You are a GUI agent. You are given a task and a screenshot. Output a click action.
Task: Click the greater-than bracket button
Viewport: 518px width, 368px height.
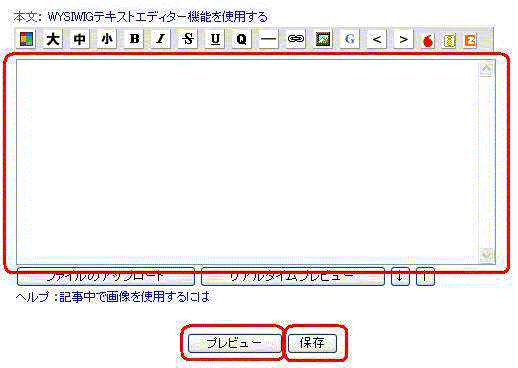point(403,39)
